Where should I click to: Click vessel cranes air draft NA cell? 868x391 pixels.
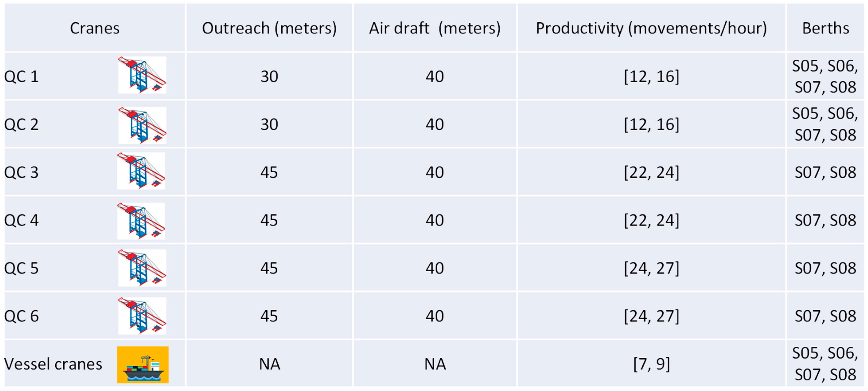435,364
